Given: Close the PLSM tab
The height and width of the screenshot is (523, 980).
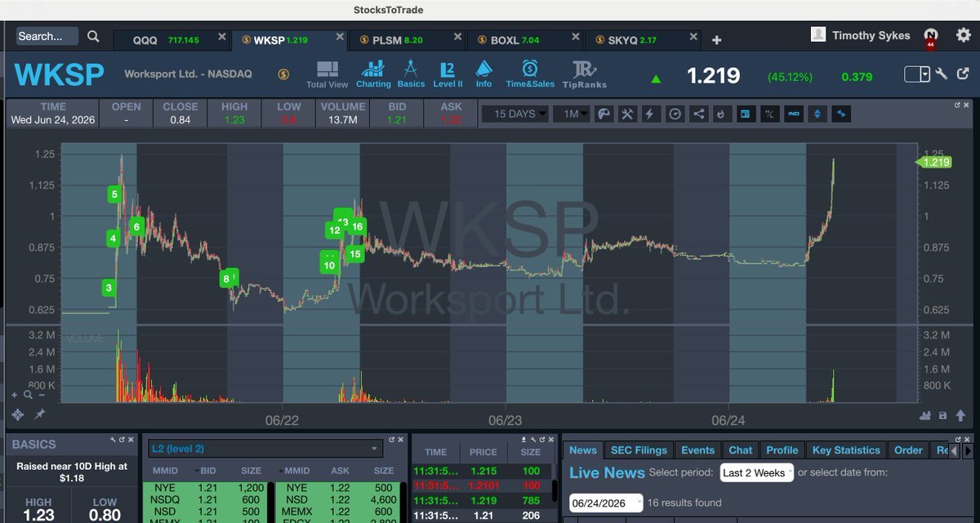Looking at the screenshot, I should pos(456,38).
